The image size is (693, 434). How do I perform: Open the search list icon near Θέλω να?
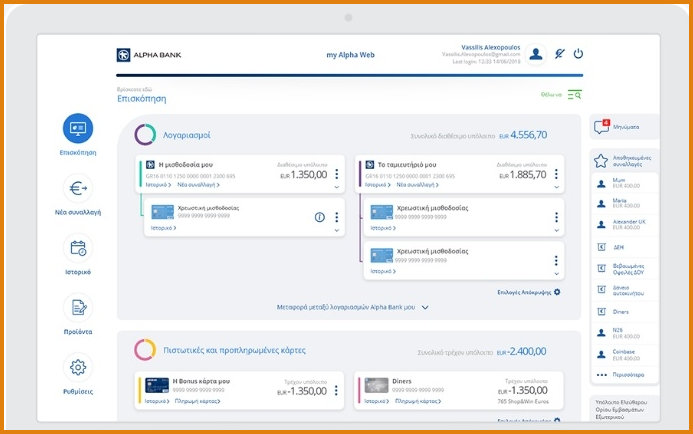tap(575, 95)
